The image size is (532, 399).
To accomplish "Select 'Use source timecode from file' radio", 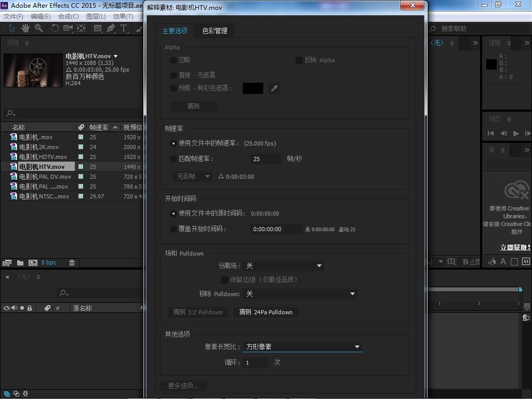I will (174, 214).
